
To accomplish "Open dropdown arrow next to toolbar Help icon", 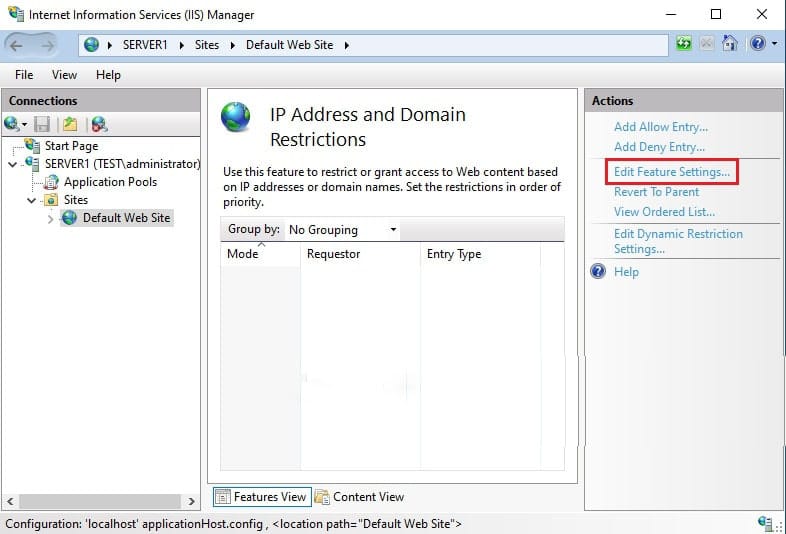I will coord(774,44).
